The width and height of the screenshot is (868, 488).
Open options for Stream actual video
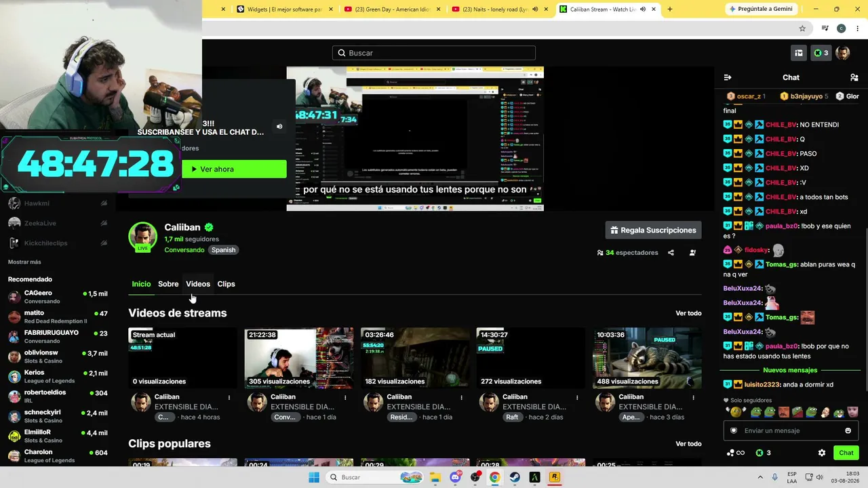point(229,397)
